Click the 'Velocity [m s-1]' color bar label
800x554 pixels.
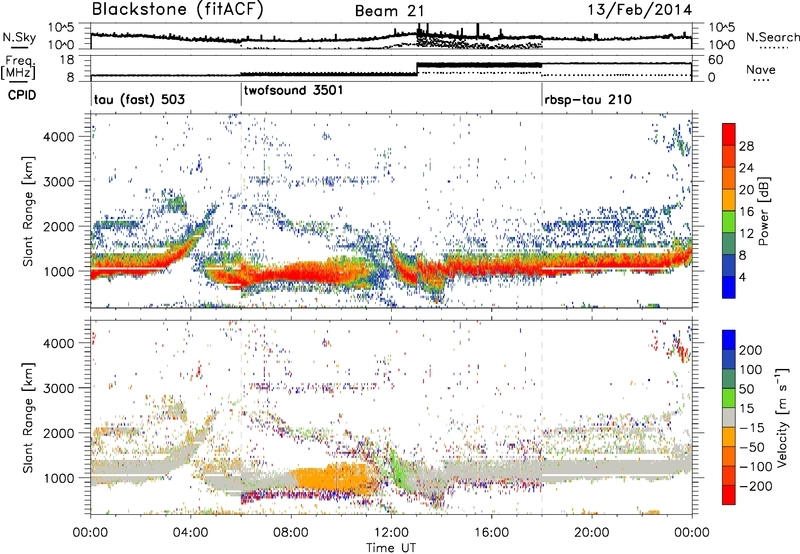(x=782, y=417)
